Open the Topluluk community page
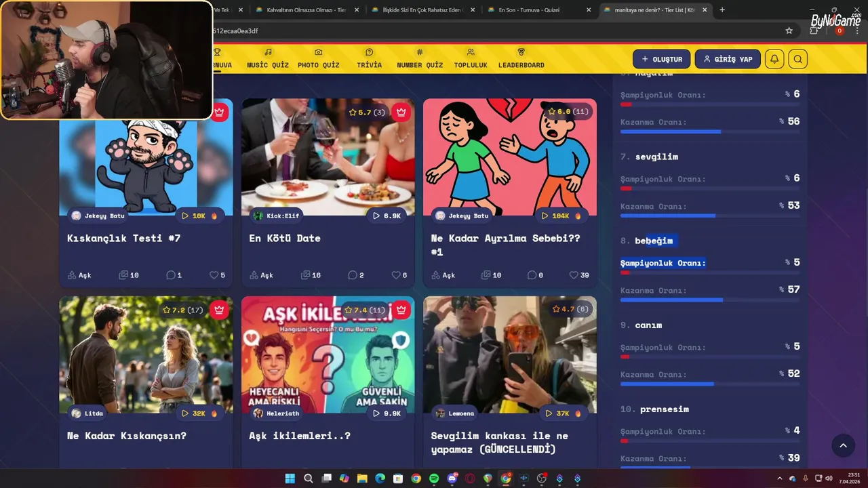868x488 pixels. coord(471,58)
